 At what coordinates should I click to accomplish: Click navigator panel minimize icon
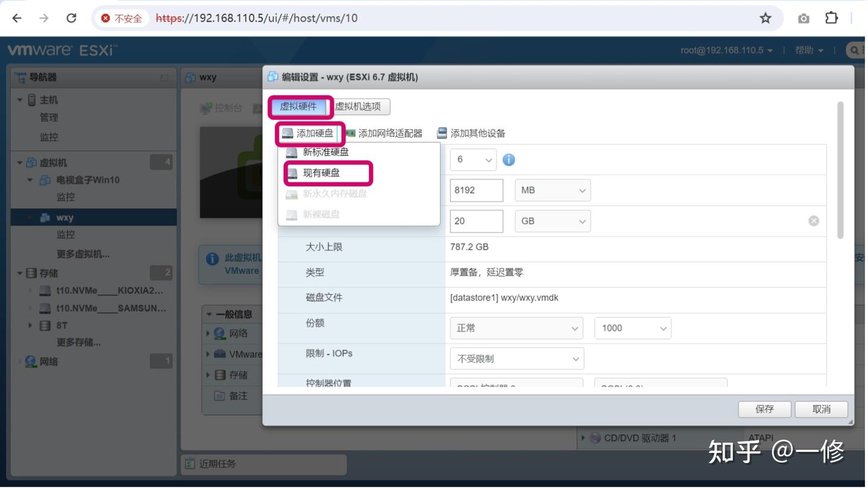tap(164, 78)
